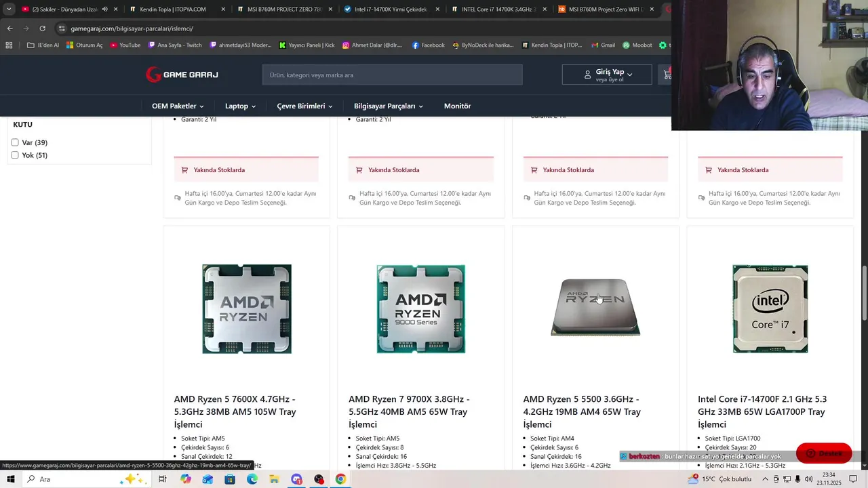Expand the Bilgisayar Parçaları menu
The width and height of the screenshot is (868, 488).
pos(388,106)
